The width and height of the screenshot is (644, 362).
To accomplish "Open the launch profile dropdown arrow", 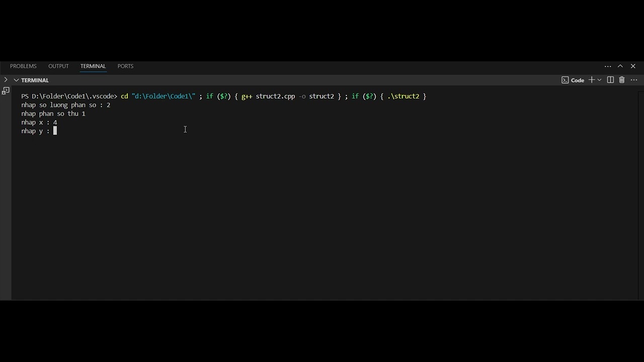I will point(599,80).
